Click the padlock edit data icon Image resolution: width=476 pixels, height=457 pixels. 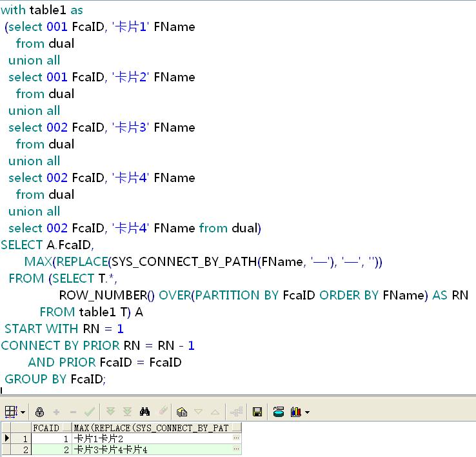coord(39,412)
